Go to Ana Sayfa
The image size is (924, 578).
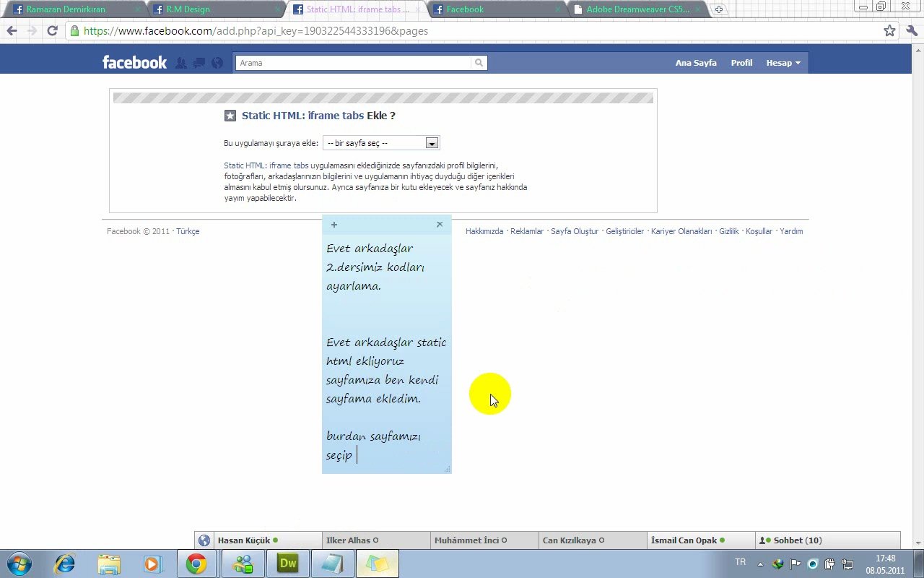tap(696, 63)
